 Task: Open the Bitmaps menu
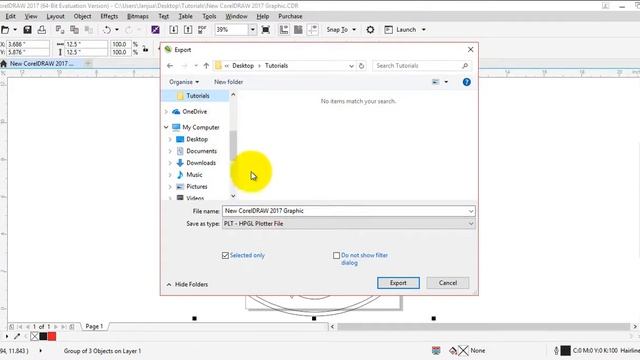coord(138,16)
